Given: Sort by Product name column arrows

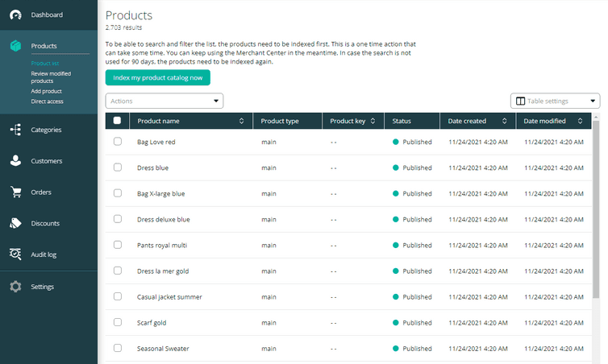Looking at the screenshot, I should [242, 122].
